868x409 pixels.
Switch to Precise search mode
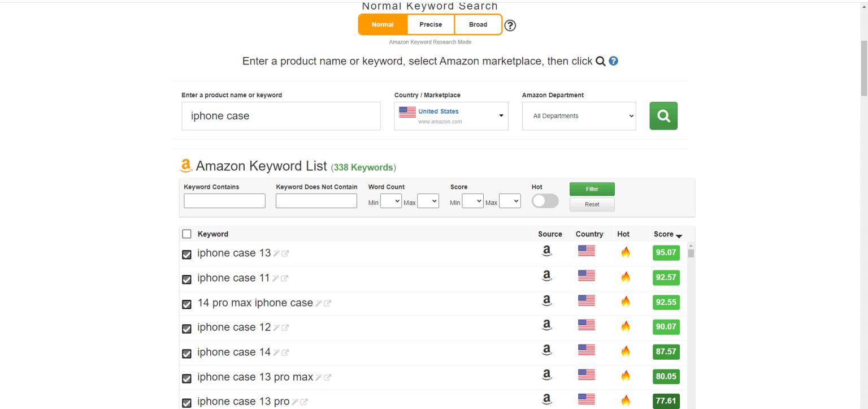coord(431,25)
